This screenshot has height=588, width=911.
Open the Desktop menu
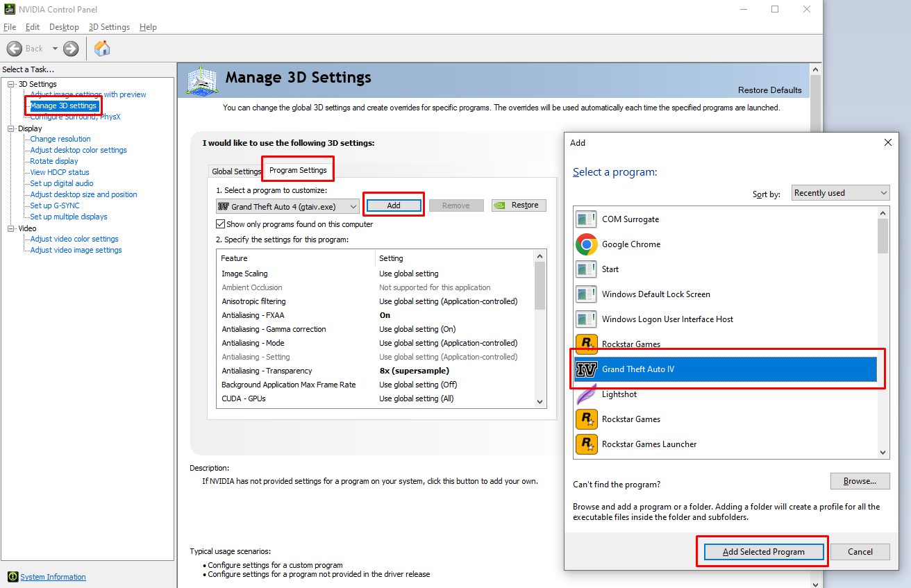[64, 27]
